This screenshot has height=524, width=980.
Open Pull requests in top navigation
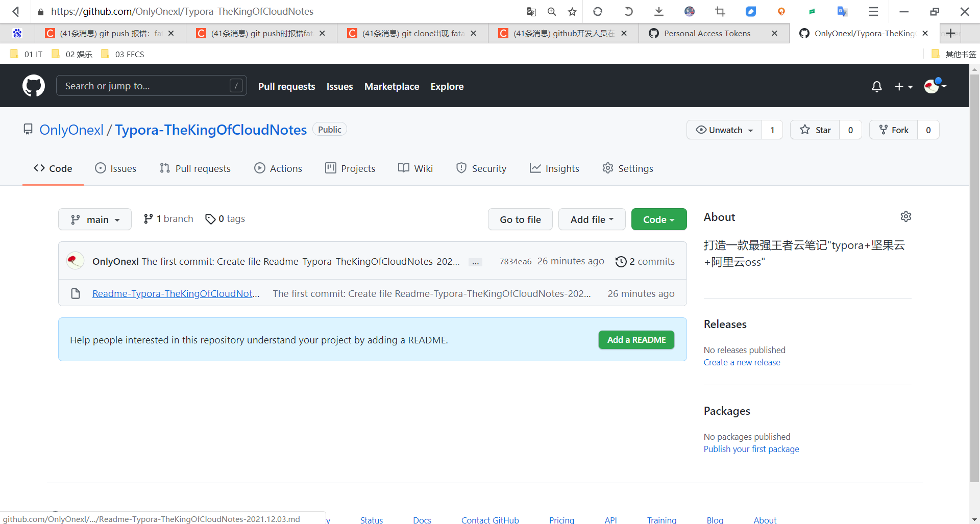[287, 86]
